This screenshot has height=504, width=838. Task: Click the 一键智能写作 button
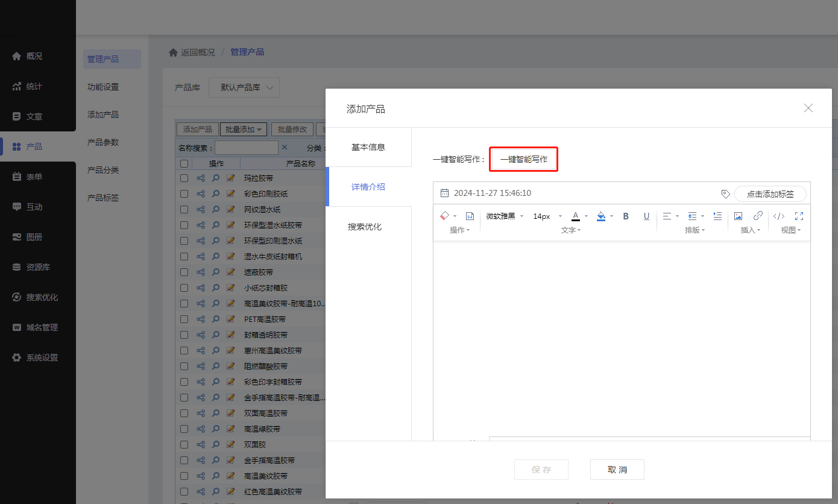[x=523, y=160]
